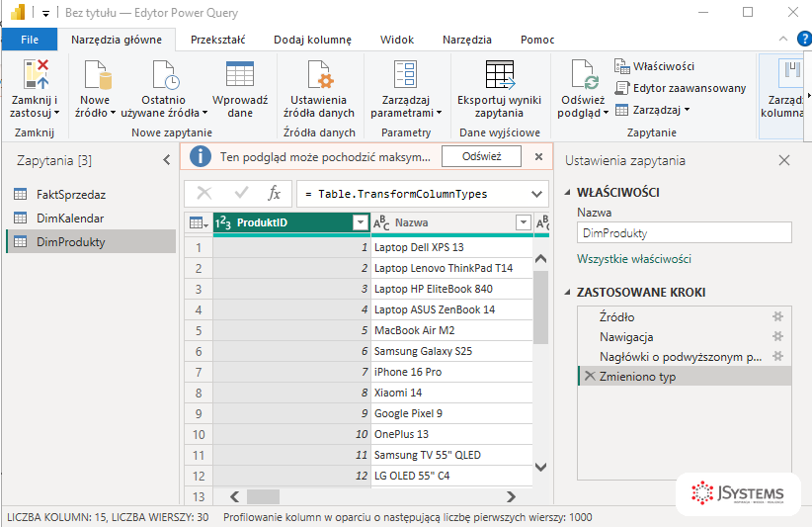Open ProduktID column filter dropdown

[361, 222]
